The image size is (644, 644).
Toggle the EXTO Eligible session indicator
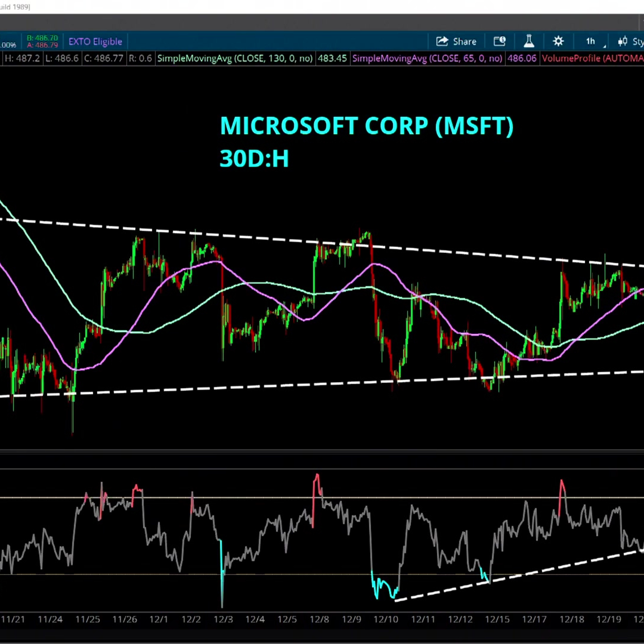95,41
